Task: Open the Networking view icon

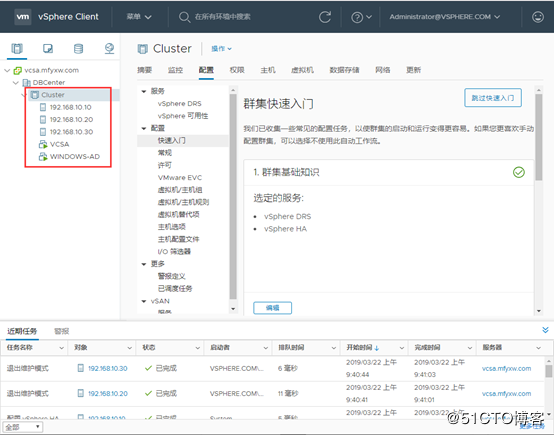Action: click(110, 48)
